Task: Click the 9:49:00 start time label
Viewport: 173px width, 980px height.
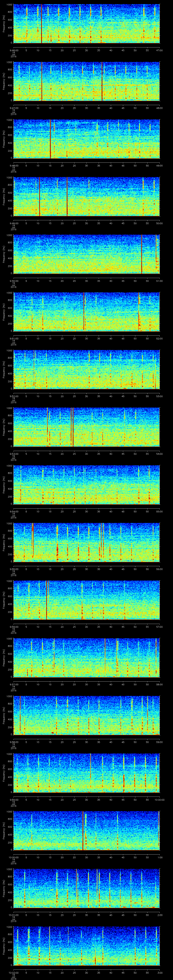Action: click(14, 223)
